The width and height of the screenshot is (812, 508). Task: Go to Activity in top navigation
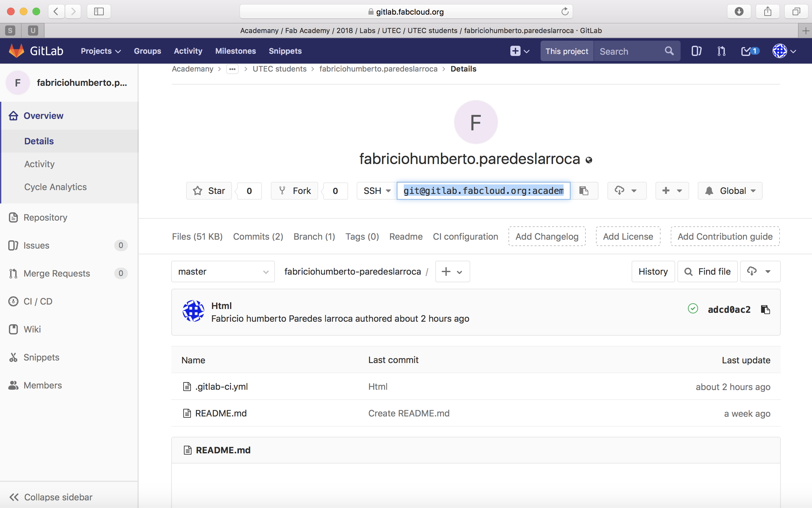click(188, 51)
